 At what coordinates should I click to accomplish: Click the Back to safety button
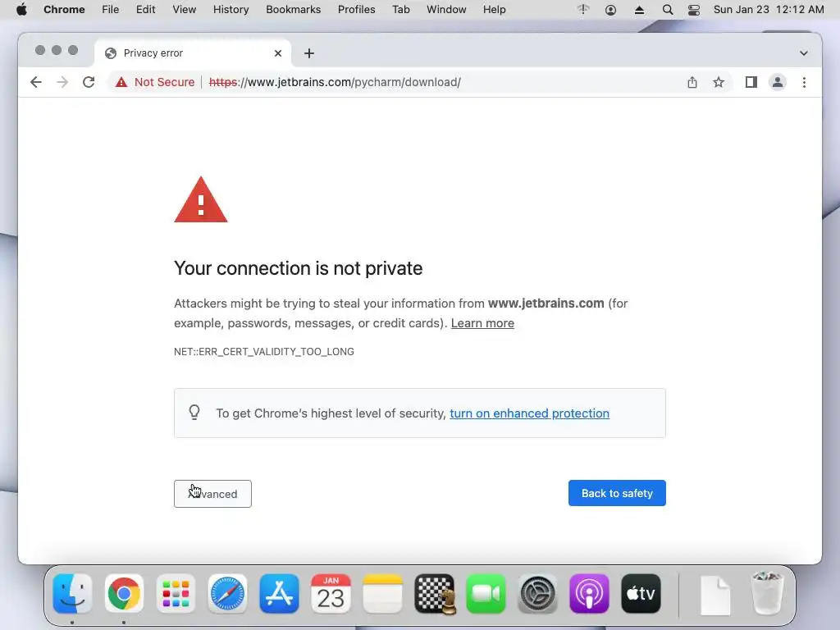(617, 493)
